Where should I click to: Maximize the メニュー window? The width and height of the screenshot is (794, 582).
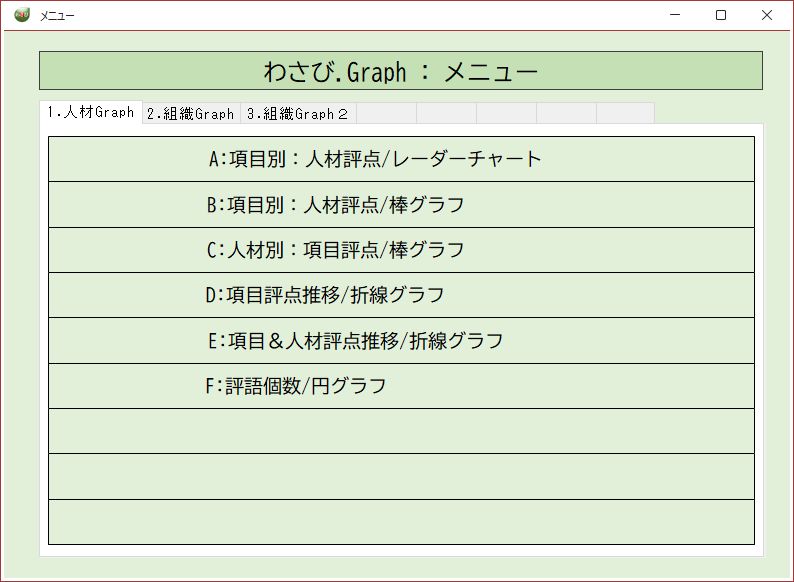[x=721, y=15]
